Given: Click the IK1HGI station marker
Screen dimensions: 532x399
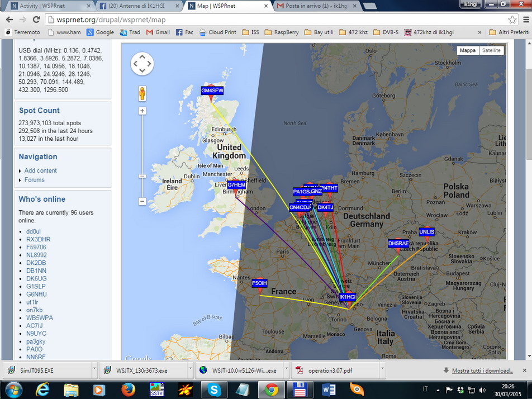Looking at the screenshot, I should (348, 297).
